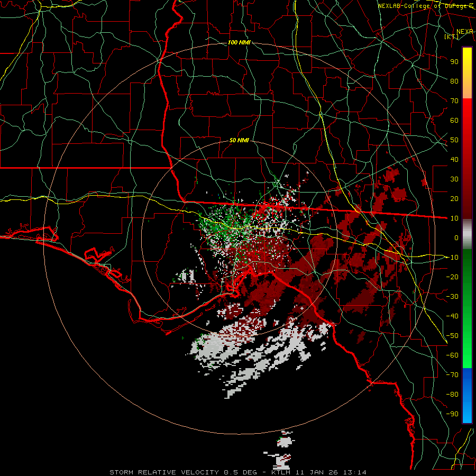Image resolution: width=476 pixels, height=476 pixels.
Task: Click the 50 NMI range ring label
Action: coord(239,140)
